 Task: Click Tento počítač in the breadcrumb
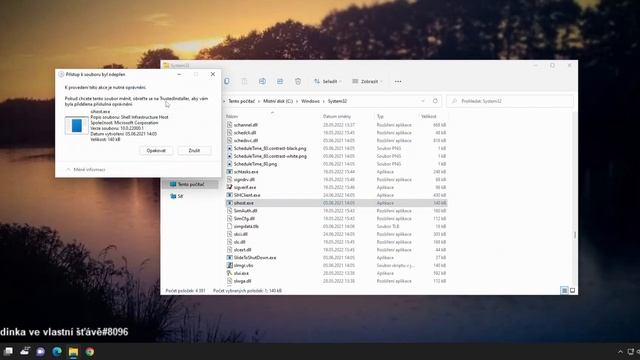click(x=241, y=101)
